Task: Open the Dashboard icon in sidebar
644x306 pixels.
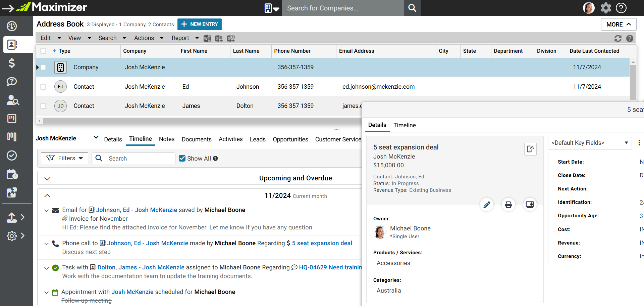Action: click(12, 26)
